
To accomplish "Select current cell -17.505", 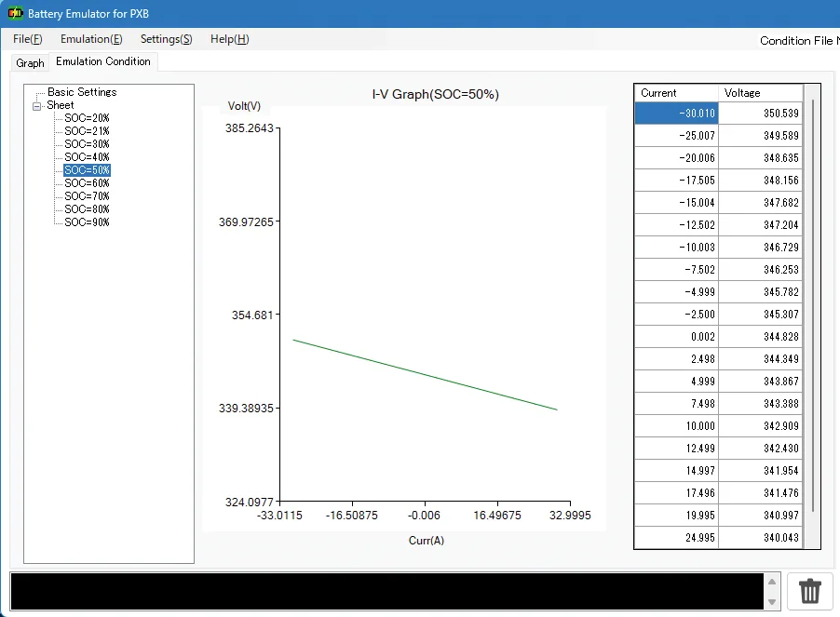I will point(677,181).
